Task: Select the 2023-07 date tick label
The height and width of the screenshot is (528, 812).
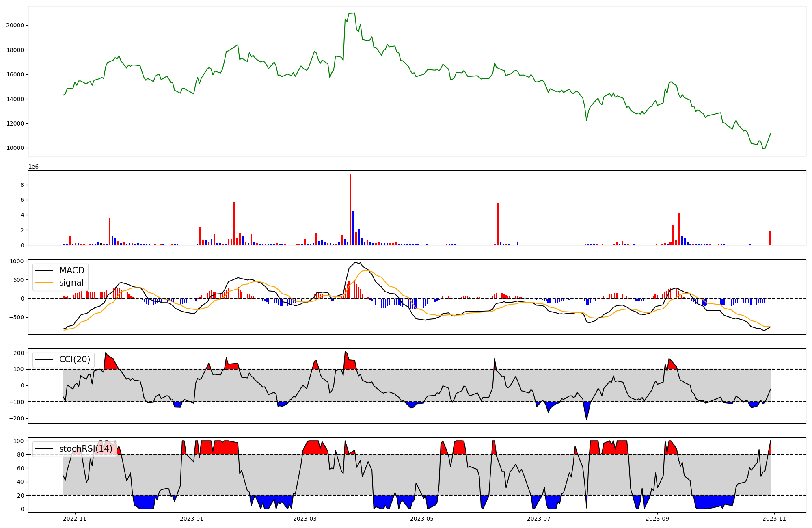Action: point(539,519)
